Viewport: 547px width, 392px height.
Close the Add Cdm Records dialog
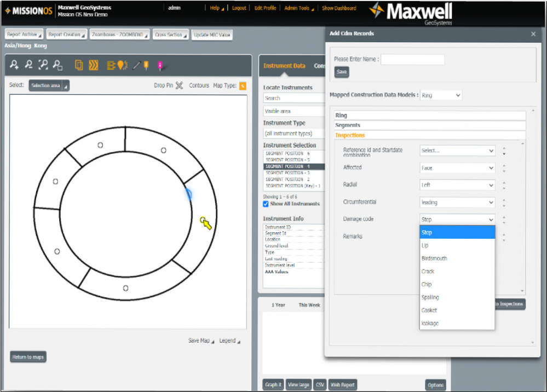coord(533,34)
